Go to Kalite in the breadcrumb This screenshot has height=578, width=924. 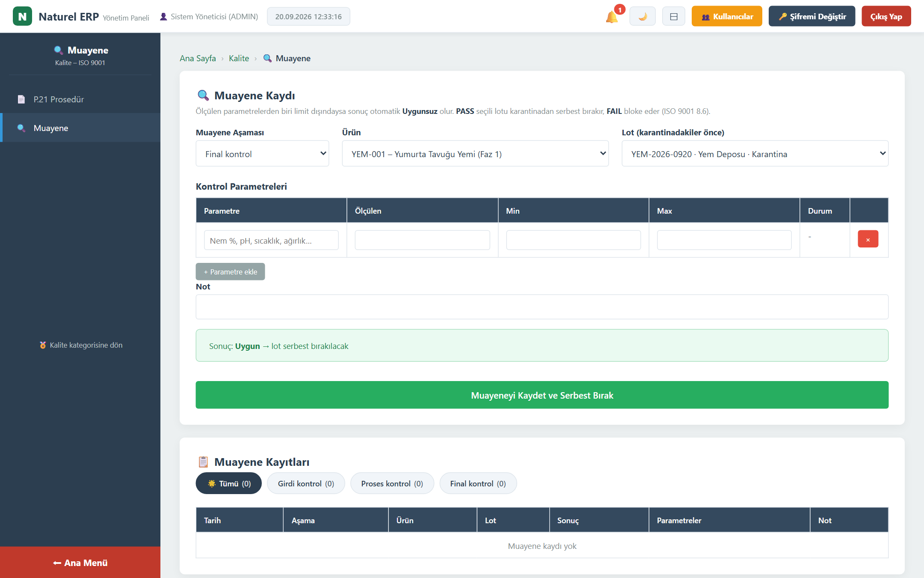[x=239, y=58]
